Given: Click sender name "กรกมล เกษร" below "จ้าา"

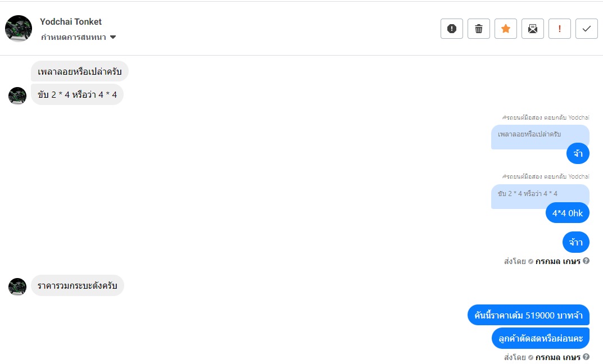Looking at the screenshot, I should tap(557, 261).
